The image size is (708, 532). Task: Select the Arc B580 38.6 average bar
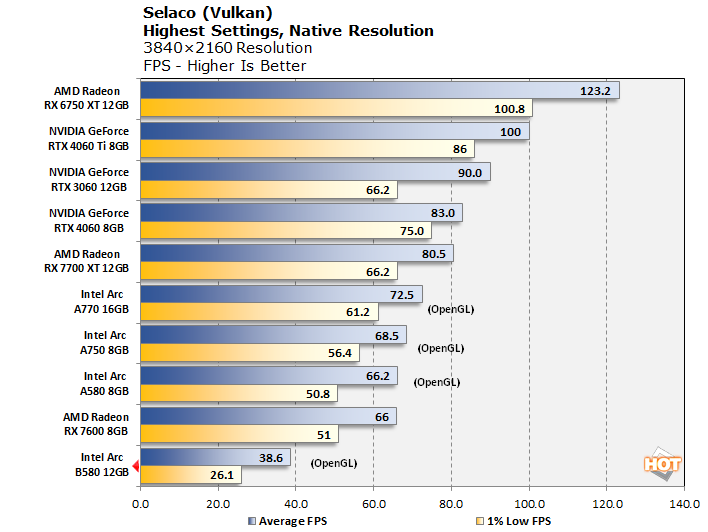[x=215, y=457]
